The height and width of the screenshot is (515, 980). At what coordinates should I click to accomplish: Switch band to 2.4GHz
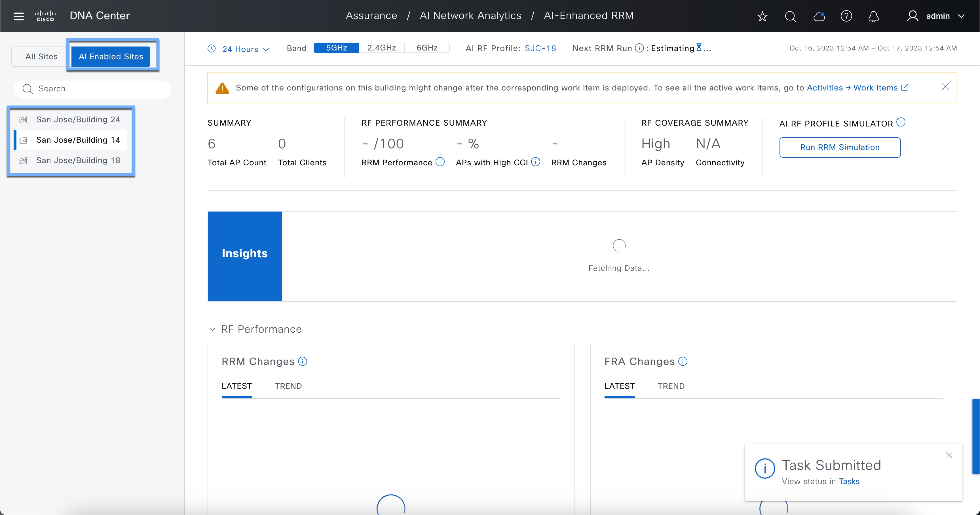[x=381, y=48]
